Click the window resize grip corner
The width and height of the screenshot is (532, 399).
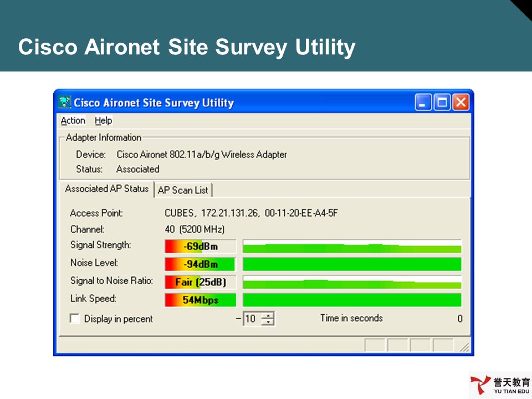(x=464, y=346)
